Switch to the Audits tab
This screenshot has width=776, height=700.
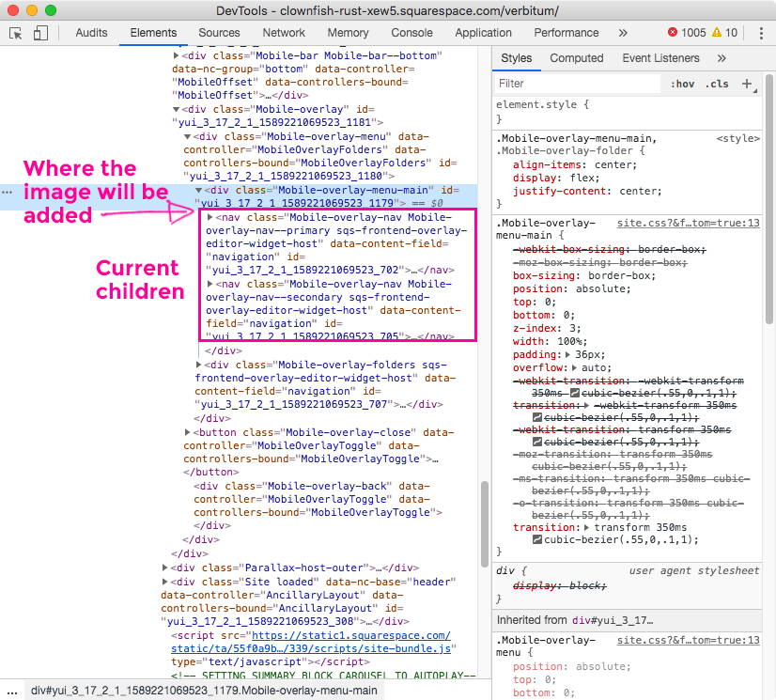coord(91,33)
